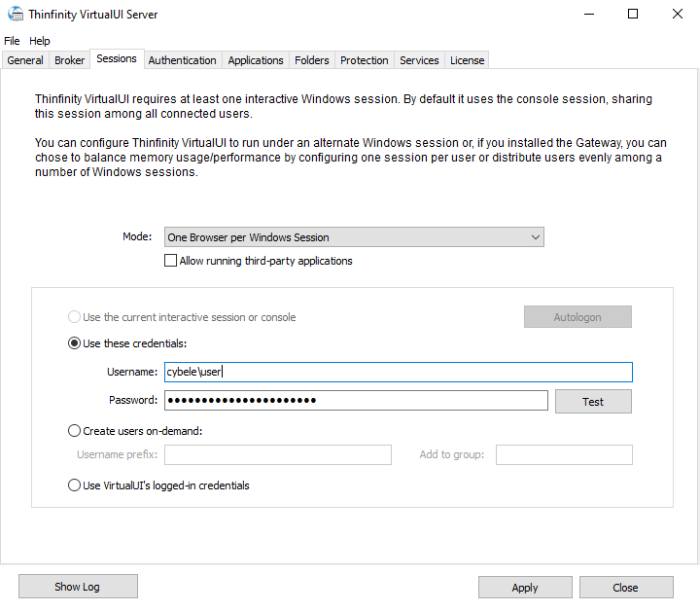
Task: Maximize the VirtualUI Server window
Action: [633, 14]
